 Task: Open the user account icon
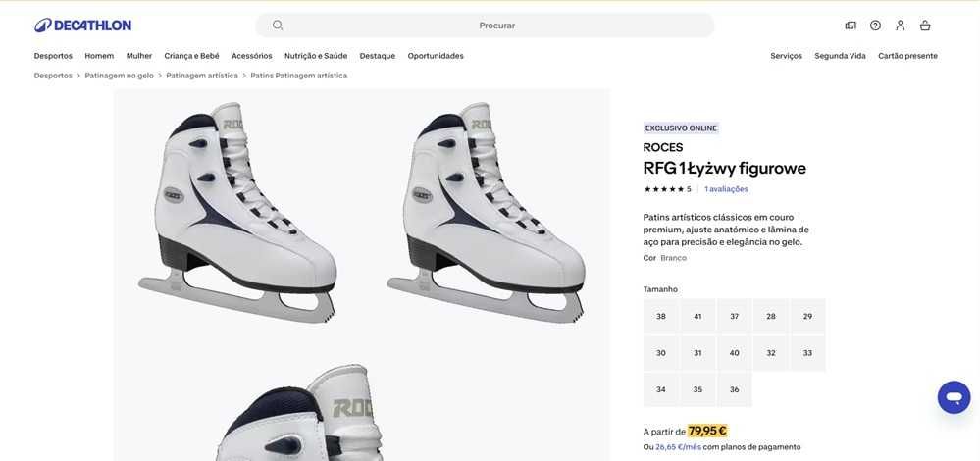coord(900,26)
